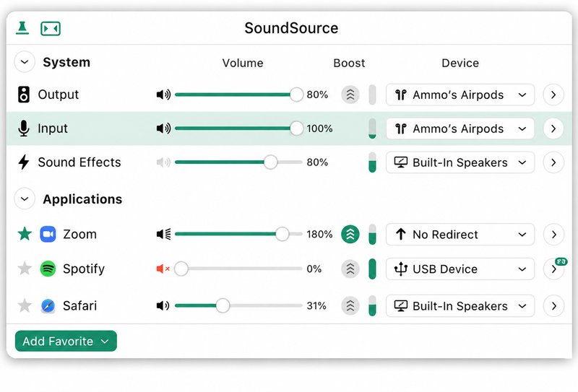The height and width of the screenshot is (392, 578).
Task: Open Input advanced details arrow
Action: click(x=553, y=129)
